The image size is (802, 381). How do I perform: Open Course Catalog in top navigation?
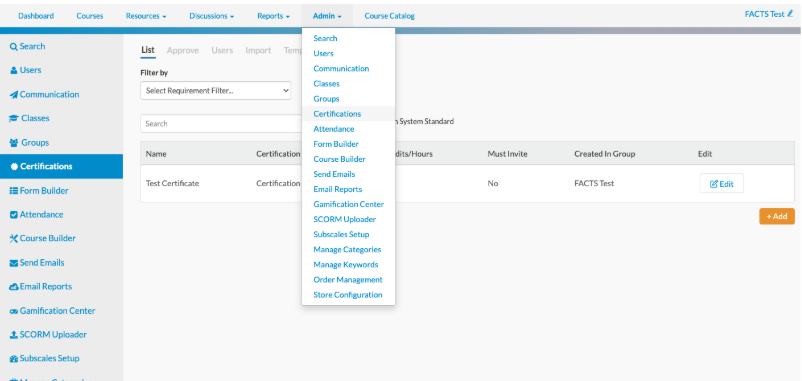(x=389, y=16)
